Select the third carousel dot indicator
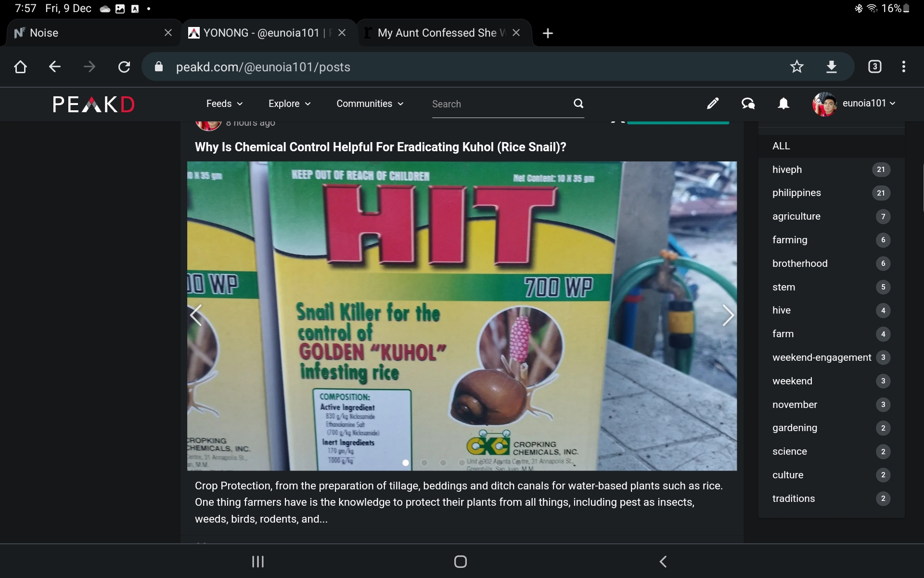Screen dimensions: 924x578 coord(443,463)
